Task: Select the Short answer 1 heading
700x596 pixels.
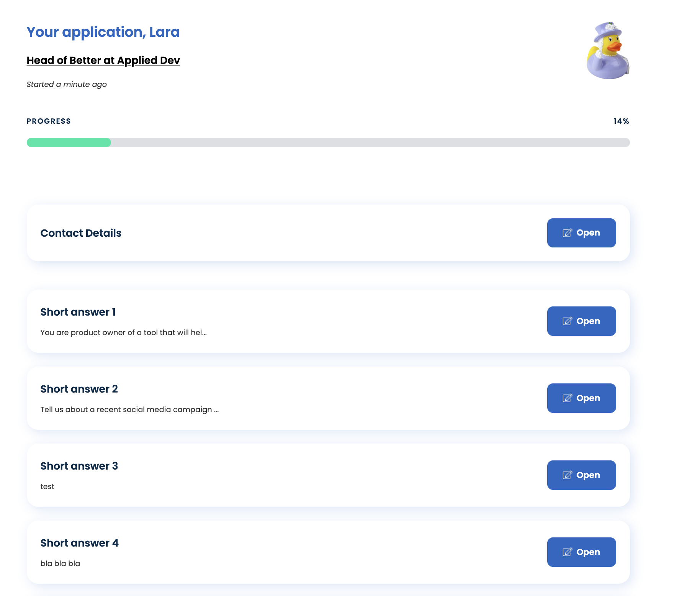Action: (x=78, y=312)
